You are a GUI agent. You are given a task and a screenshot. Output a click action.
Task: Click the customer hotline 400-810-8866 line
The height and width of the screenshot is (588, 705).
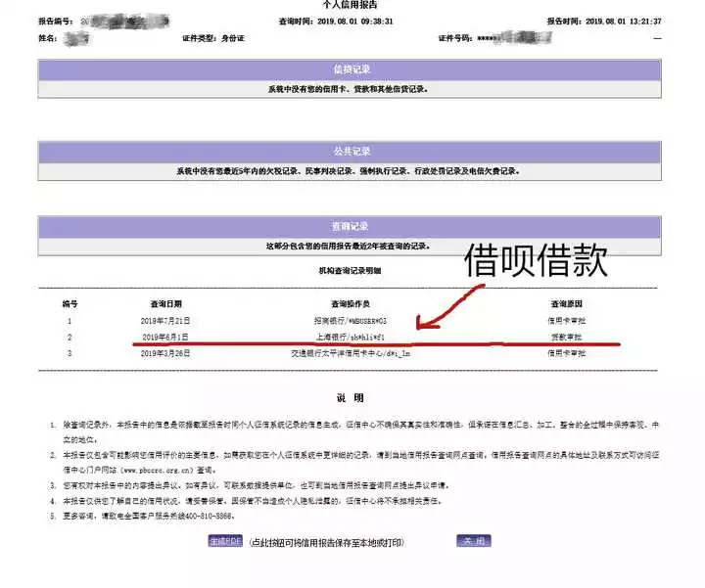coord(149,517)
